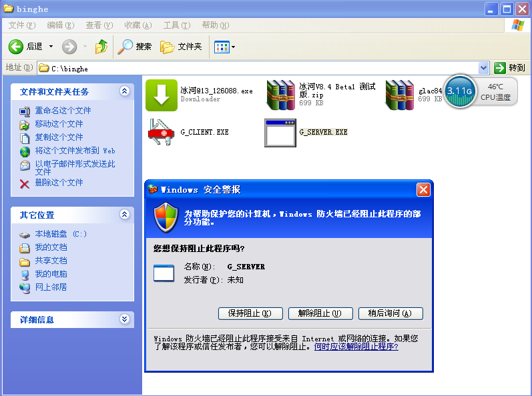Expand the 详细信息 panel
Screen dimensions: 532x396
pos(125,319)
